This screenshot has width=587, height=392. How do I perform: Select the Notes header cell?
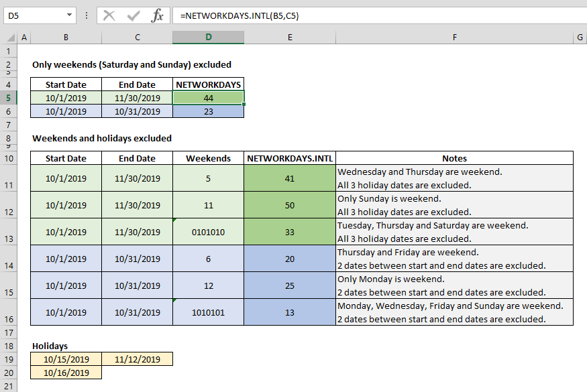coord(454,158)
